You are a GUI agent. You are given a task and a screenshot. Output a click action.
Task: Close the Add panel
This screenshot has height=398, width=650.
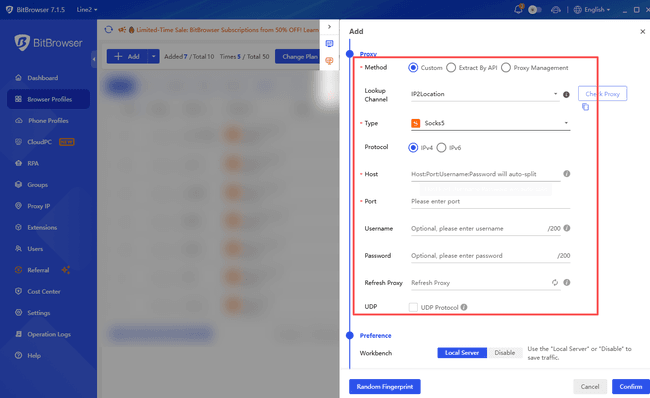point(643,32)
